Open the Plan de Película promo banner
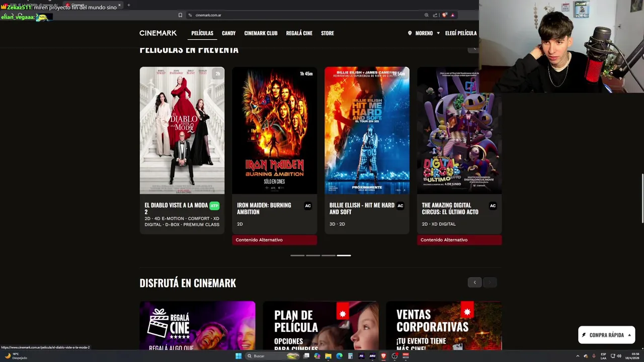The image size is (644, 362). [320, 325]
